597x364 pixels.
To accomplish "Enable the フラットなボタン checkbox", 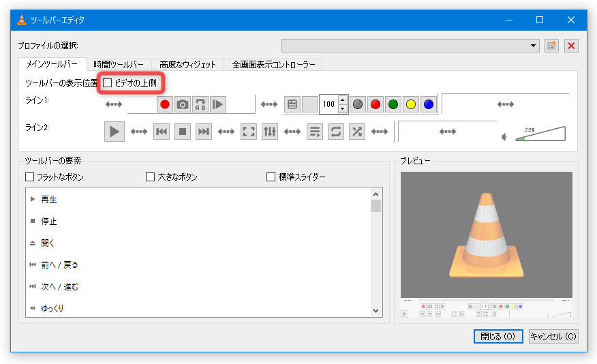I will point(30,177).
